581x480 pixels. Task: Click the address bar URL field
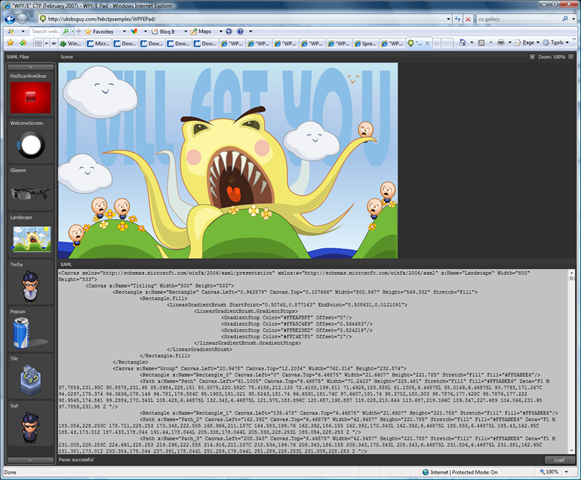click(x=242, y=19)
